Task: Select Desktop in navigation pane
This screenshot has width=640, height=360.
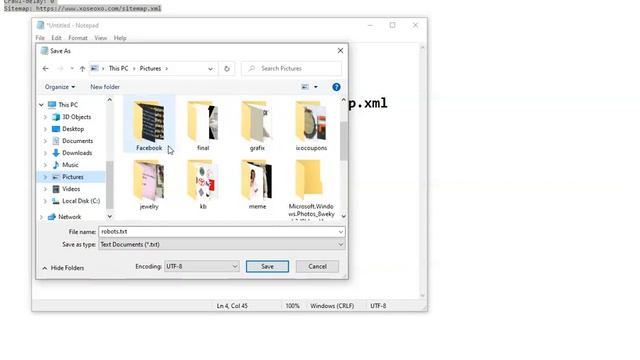Action: [73, 129]
